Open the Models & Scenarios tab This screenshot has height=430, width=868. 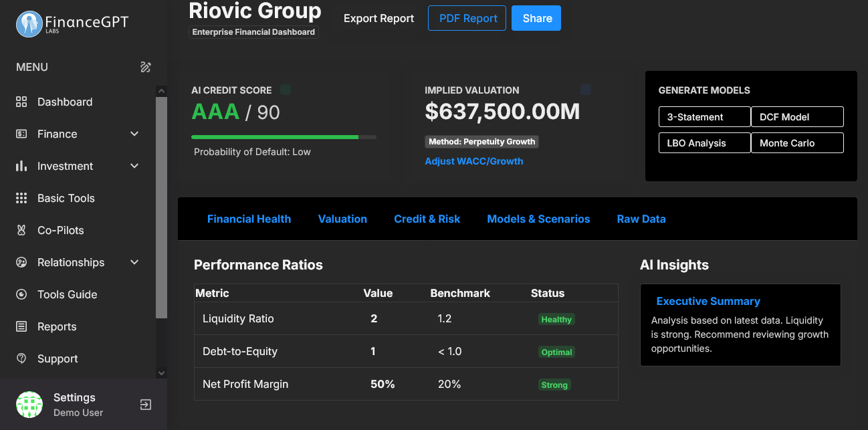pos(538,219)
